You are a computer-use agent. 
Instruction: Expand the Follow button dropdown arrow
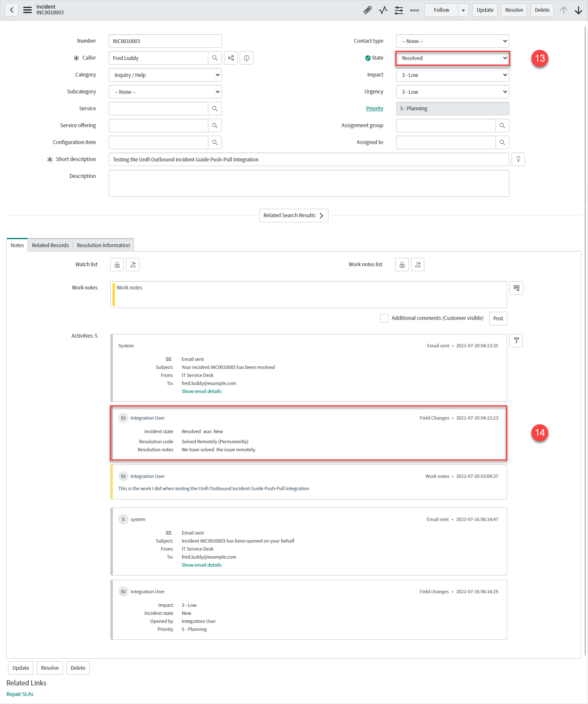[x=463, y=10]
